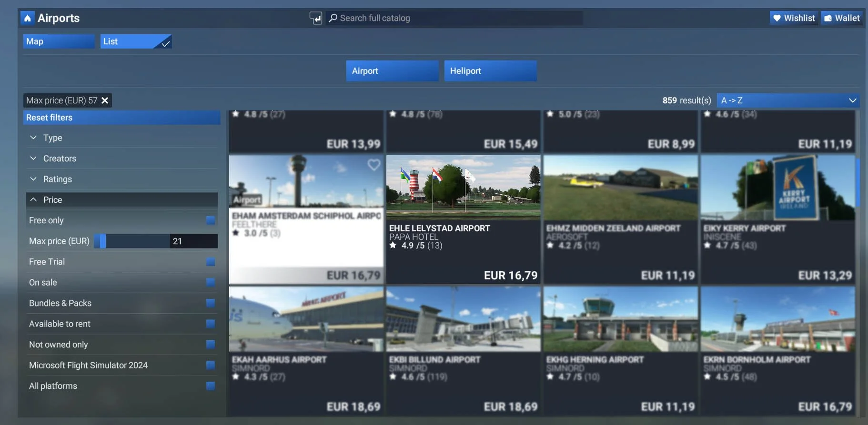Open the EHAM Amsterdam Schiphol airport thumbnail
Image resolution: width=868 pixels, height=425 pixels.
(306, 181)
